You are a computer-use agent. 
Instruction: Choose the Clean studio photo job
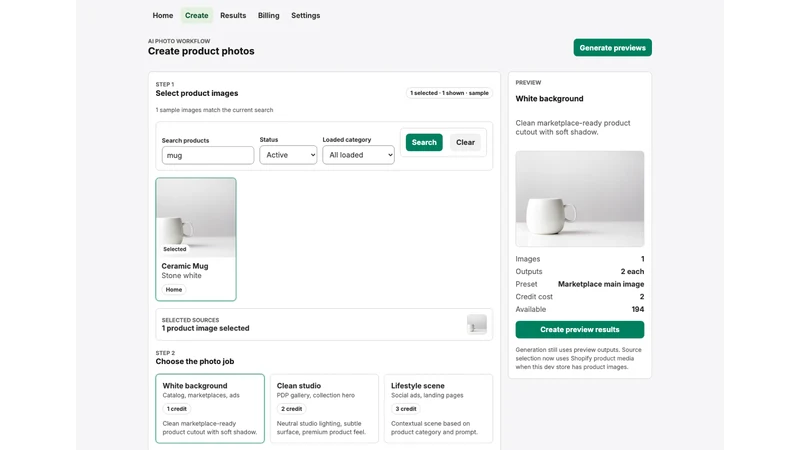point(324,408)
